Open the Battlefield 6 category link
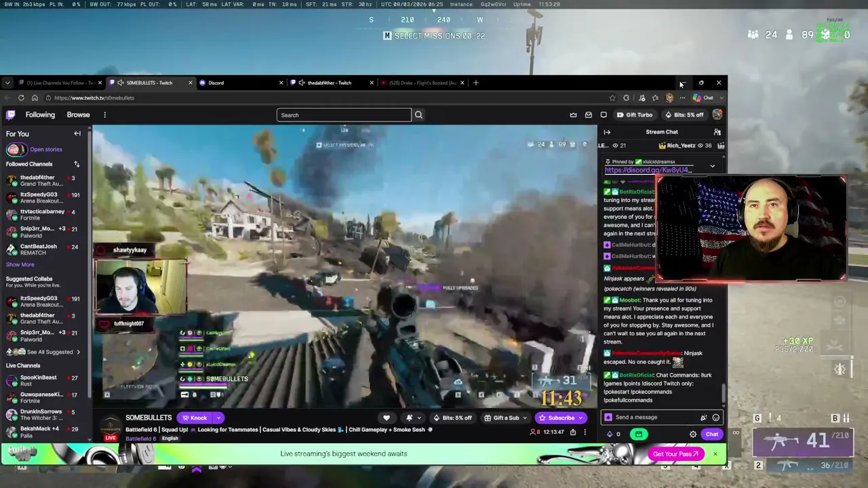Viewport: 868px width, 488px height. 140,439
